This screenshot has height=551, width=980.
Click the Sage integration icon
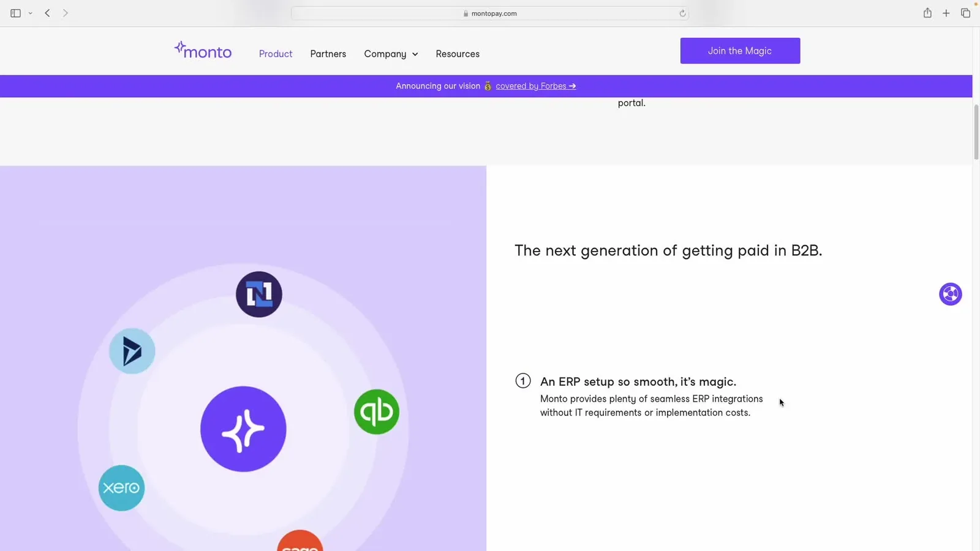pos(300,541)
